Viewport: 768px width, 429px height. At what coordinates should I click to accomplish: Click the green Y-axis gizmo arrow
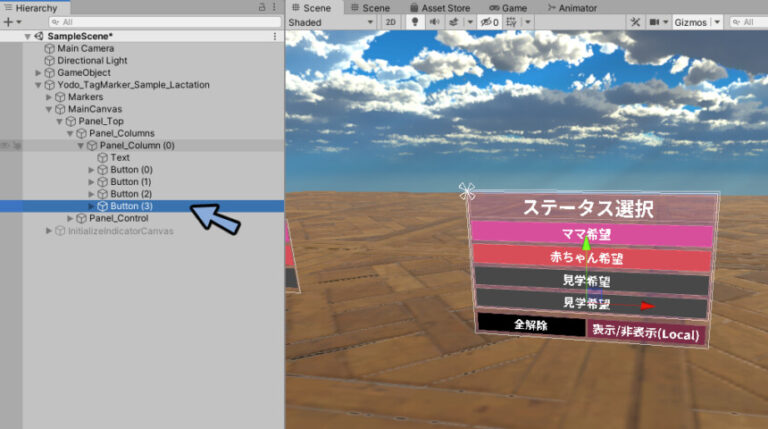(586, 243)
